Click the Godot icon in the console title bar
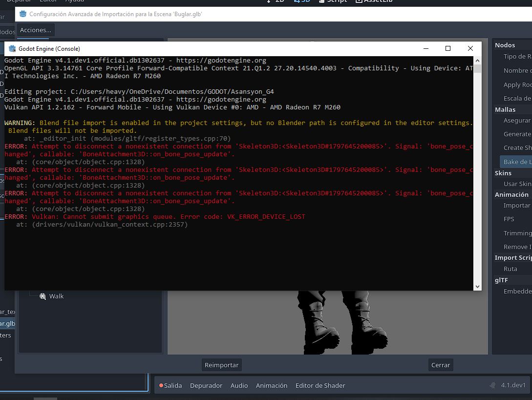This screenshot has width=532, height=400. [11, 48]
